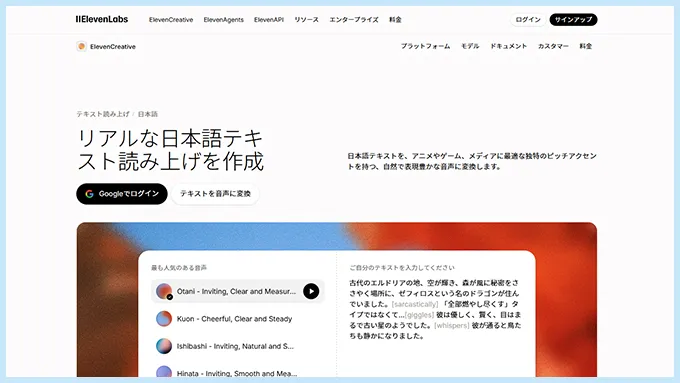The image size is (680, 383).
Task: Click the テキスト読み上げ breadcrumb link
Action: (103, 114)
